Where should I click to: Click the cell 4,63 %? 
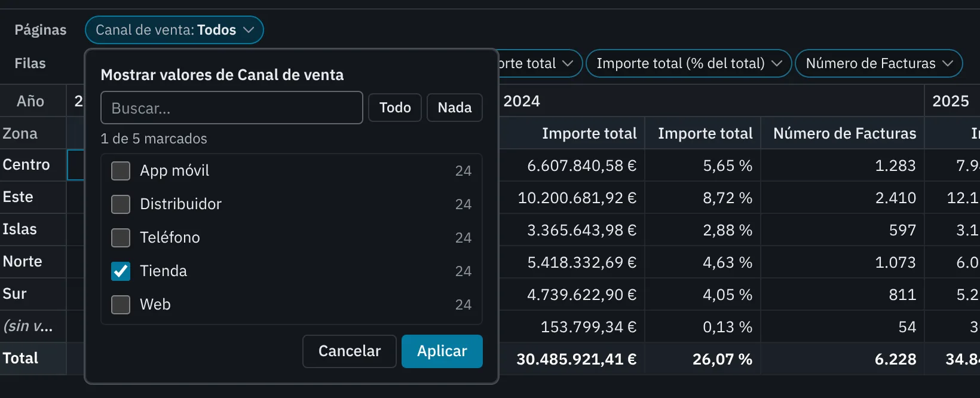click(x=703, y=262)
